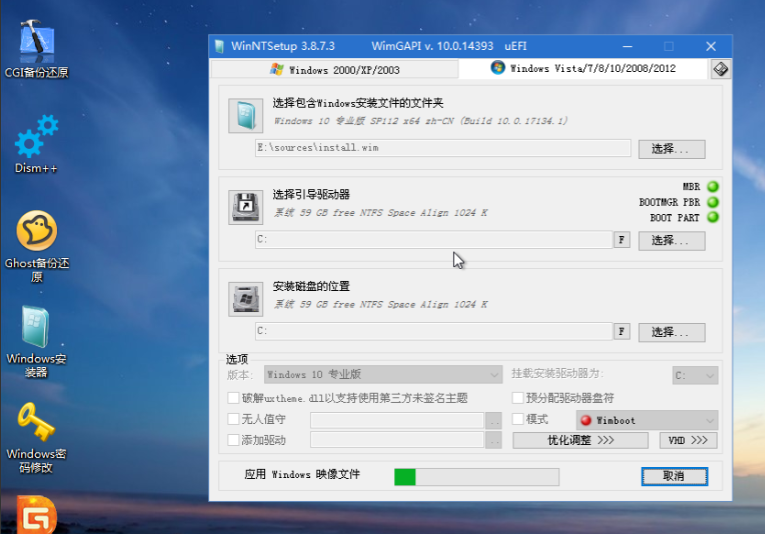
Task: Click 选择 button for install.wim source
Action: (671, 149)
